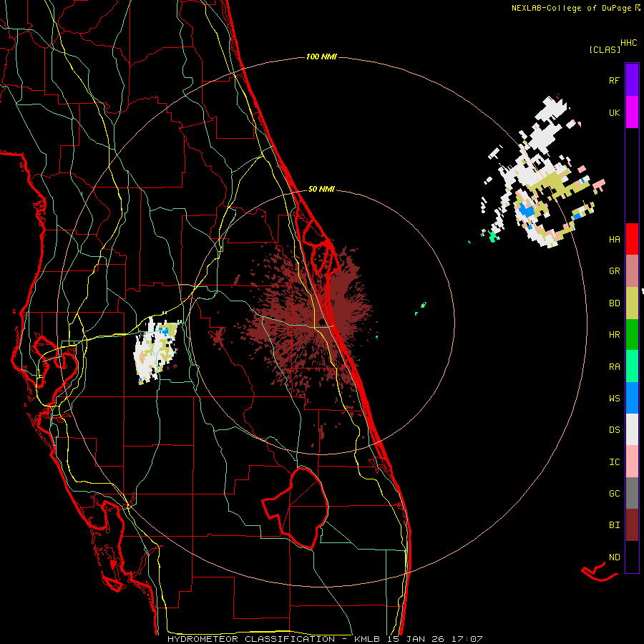Click the GC legend label
The height and width of the screenshot is (644, 644).
tap(614, 494)
